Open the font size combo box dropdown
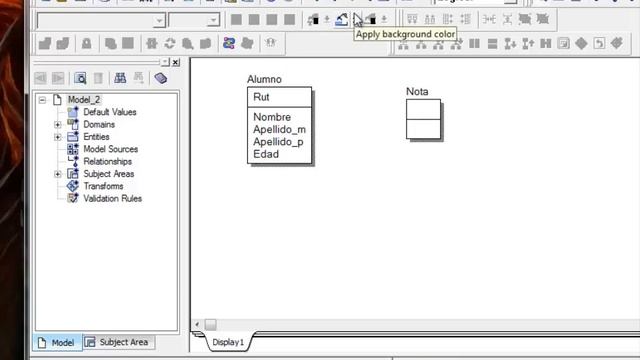Image resolution: width=640 pixels, height=360 pixels. (213, 20)
